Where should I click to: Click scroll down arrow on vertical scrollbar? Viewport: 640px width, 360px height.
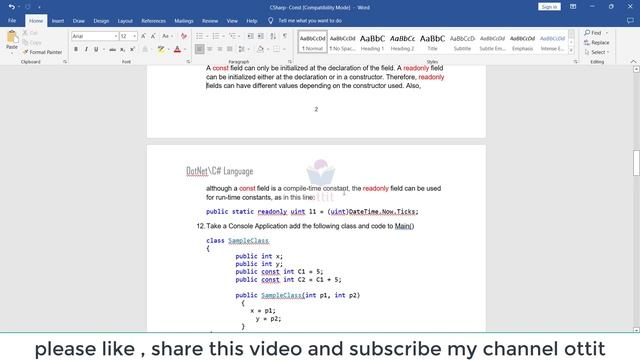636,329
